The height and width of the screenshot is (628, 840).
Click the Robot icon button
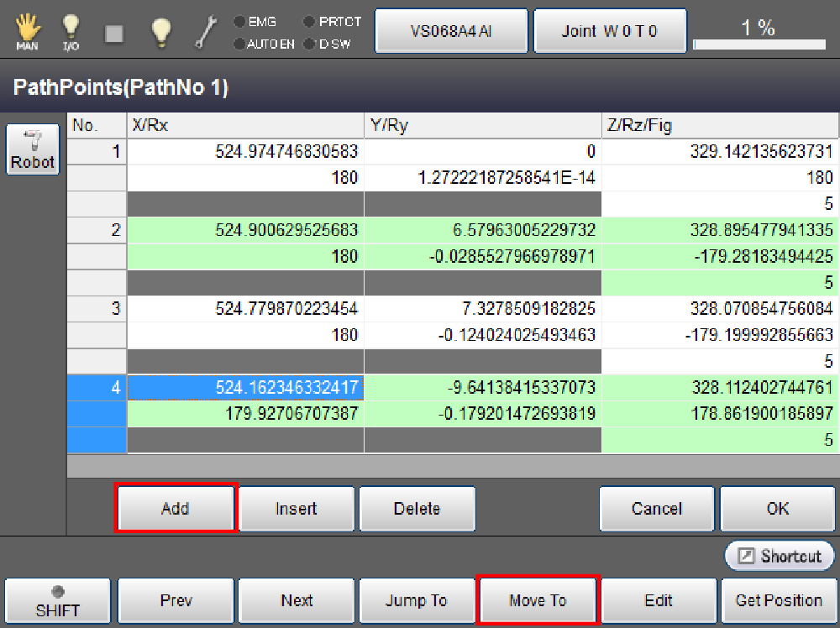pyautogui.click(x=33, y=150)
